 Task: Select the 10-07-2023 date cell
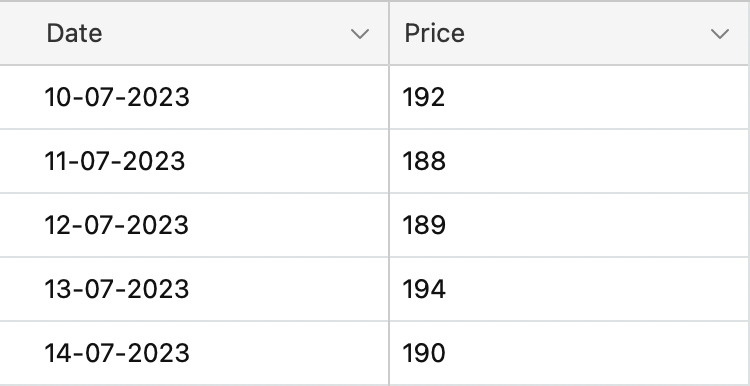(194, 97)
